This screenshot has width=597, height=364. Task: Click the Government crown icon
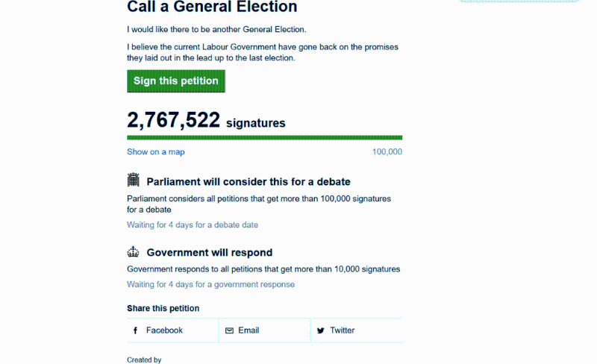(134, 251)
